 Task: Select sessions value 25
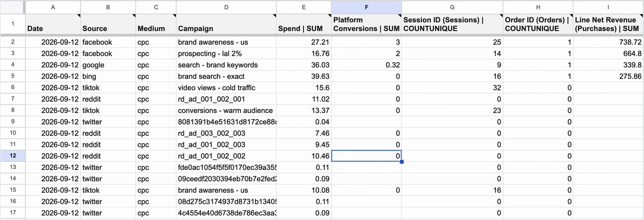point(453,42)
